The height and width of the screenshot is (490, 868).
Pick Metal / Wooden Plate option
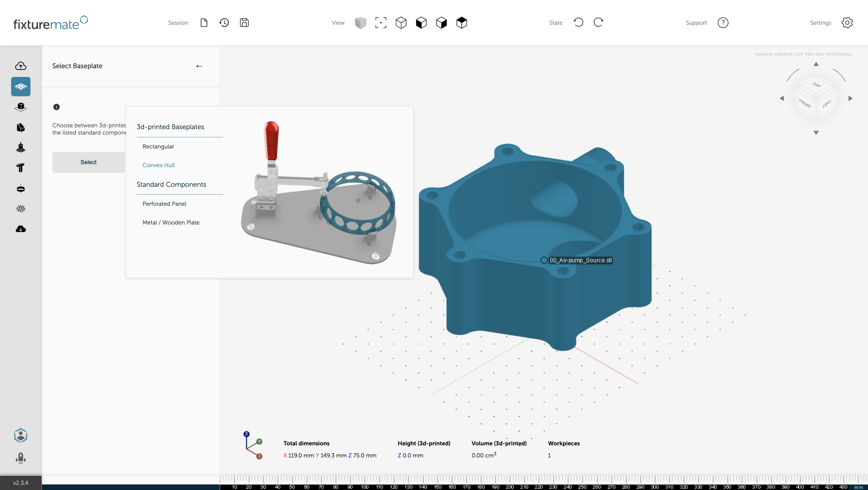click(x=171, y=223)
